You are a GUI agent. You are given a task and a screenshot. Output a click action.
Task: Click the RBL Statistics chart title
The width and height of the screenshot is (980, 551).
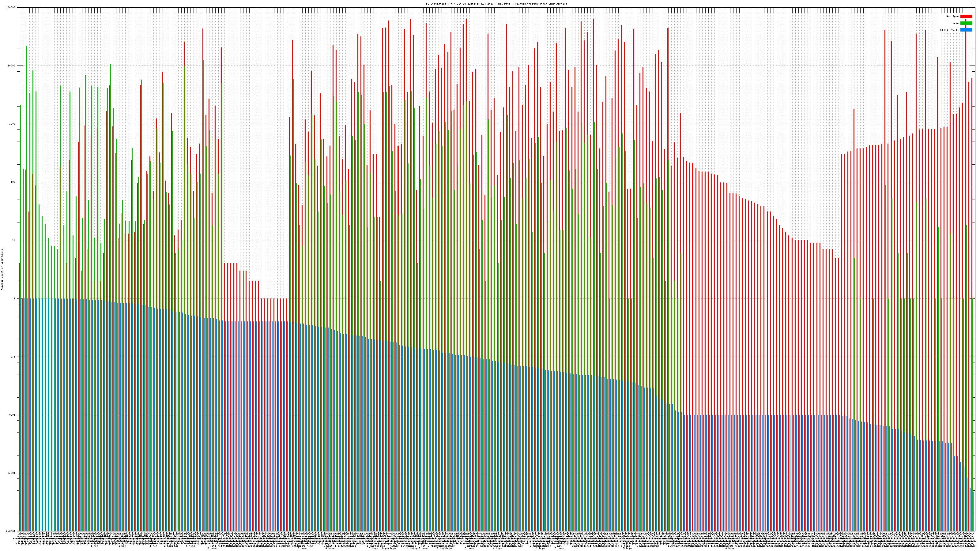[495, 4]
